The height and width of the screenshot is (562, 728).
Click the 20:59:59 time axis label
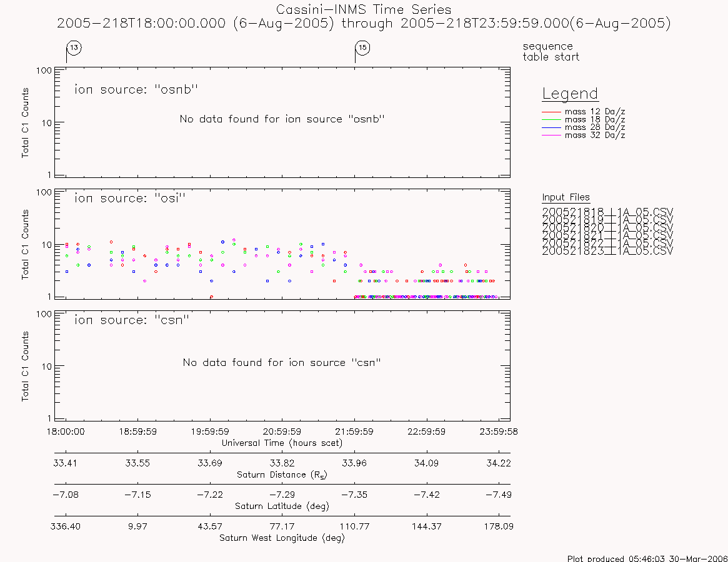pyautogui.click(x=282, y=431)
